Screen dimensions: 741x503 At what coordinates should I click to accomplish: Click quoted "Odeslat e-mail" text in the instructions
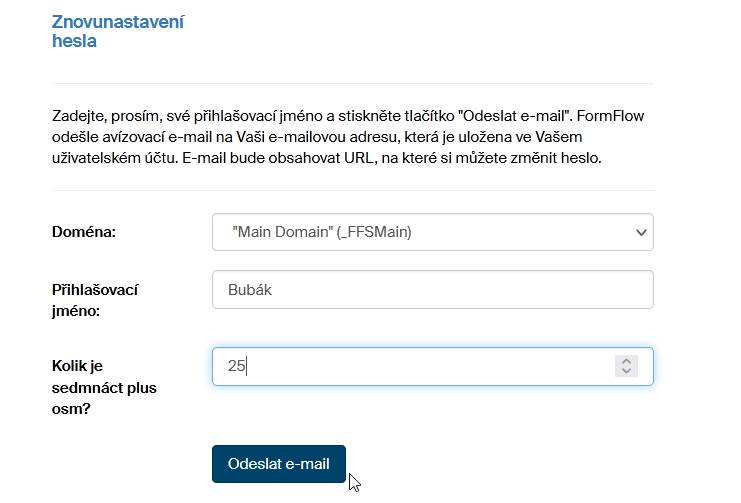click(514, 116)
